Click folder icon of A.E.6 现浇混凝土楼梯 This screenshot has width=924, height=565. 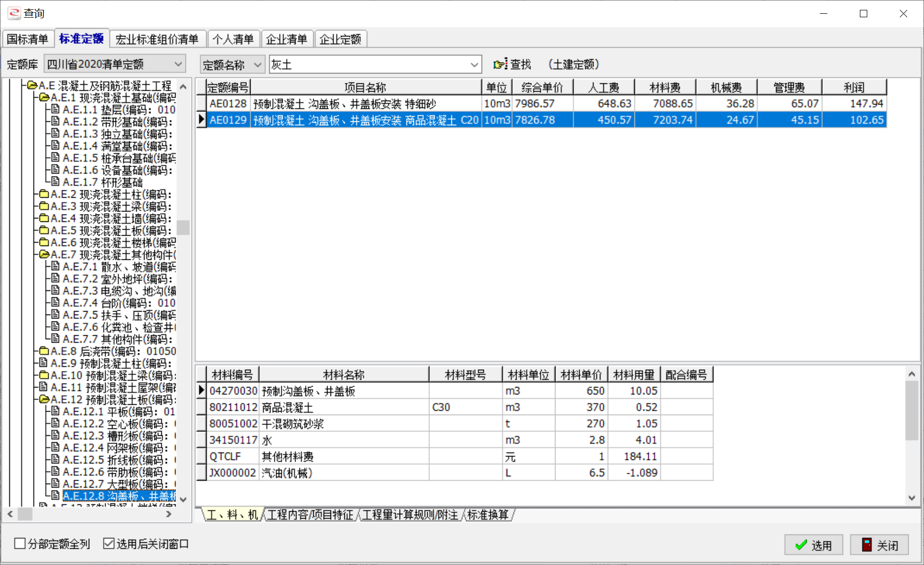44,243
